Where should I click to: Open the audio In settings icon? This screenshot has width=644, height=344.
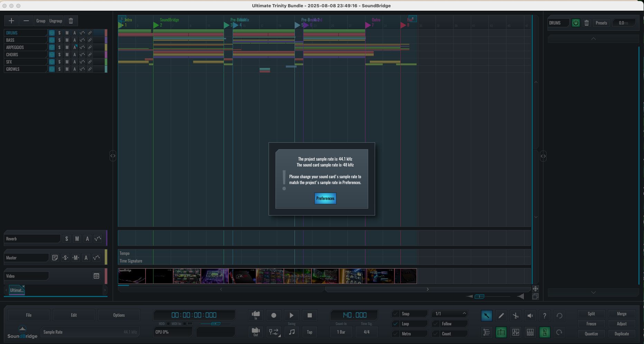256,315
